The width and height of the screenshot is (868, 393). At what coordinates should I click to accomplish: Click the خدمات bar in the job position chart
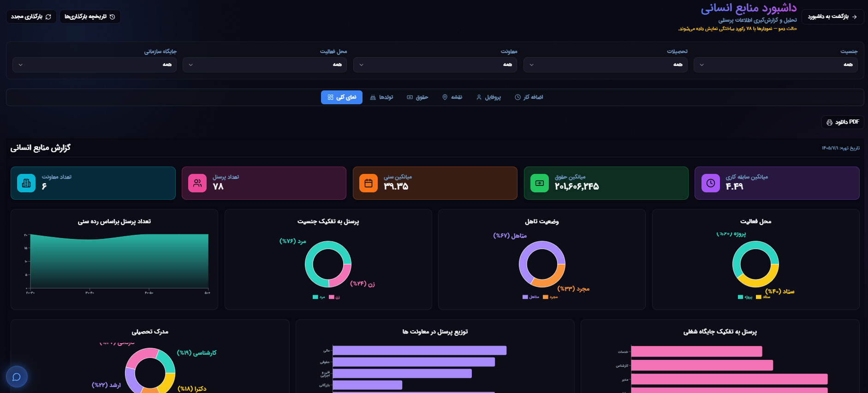(x=696, y=351)
